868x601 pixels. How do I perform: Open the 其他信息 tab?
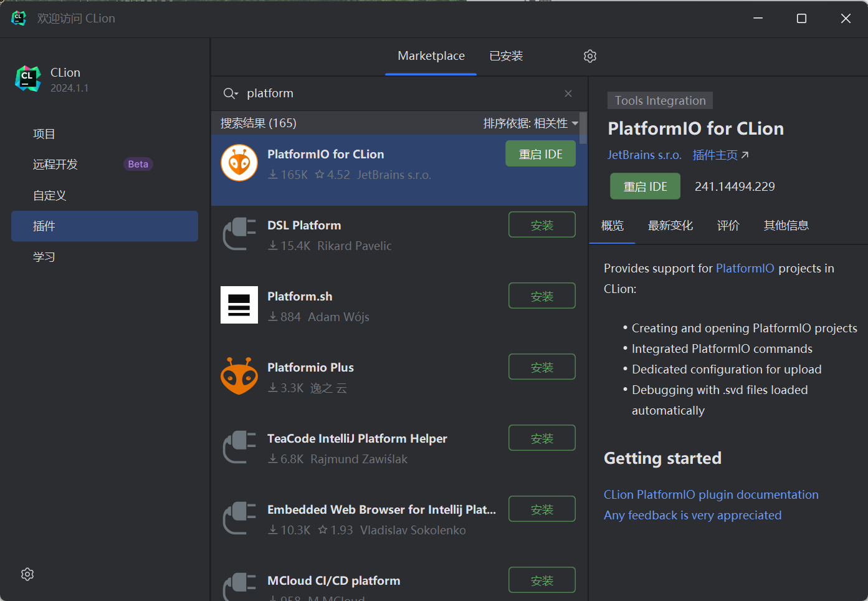(x=786, y=226)
